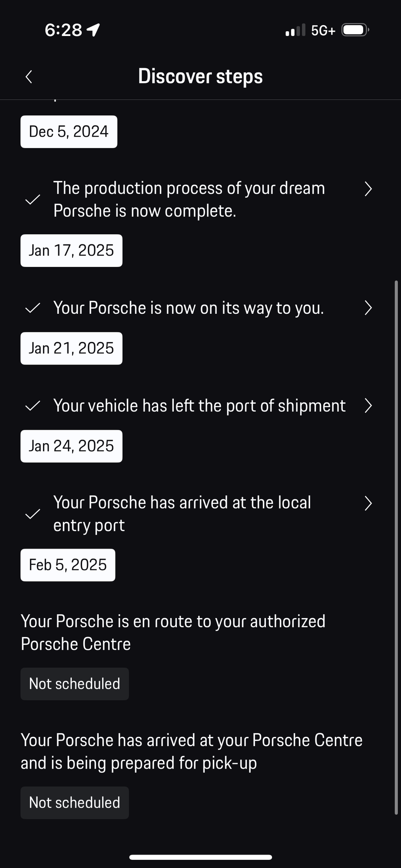
Task: Select the Feb 5, 2025 date badge
Action: coord(68,565)
